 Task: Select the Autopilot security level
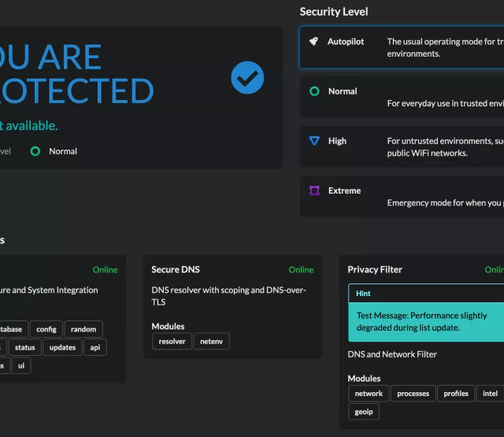tap(346, 42)
